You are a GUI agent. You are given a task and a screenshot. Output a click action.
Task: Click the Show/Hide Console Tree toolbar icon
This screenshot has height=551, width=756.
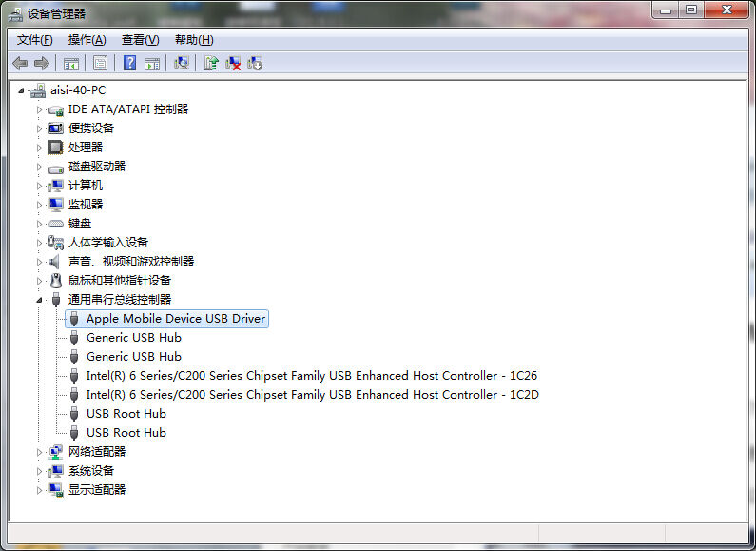tap(70, 63)
